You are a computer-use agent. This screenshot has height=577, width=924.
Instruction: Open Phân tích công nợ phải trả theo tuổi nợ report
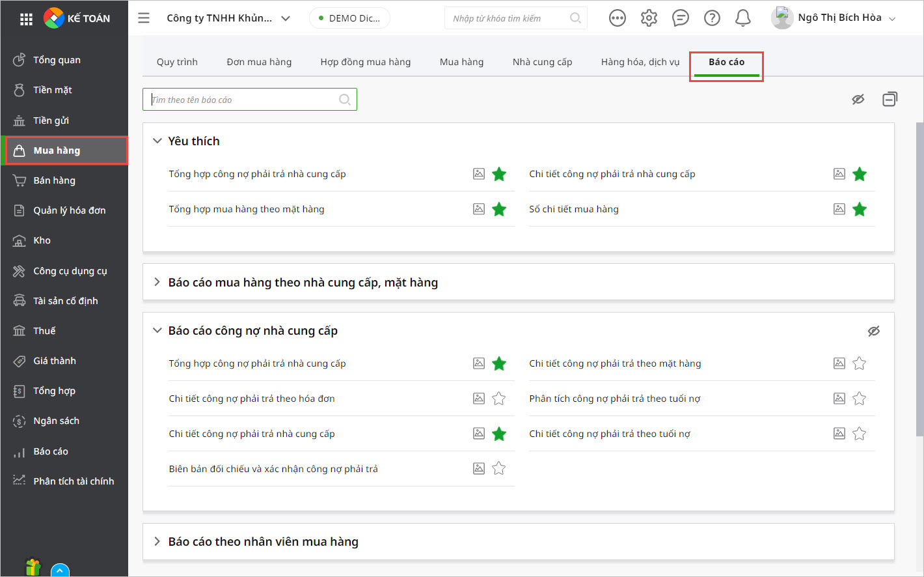point(614,399)
